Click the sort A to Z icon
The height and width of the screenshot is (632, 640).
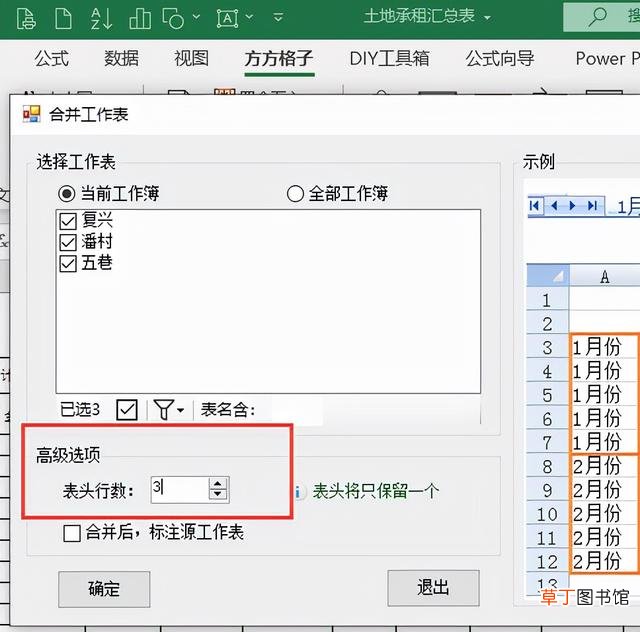(x=101, y=19)
